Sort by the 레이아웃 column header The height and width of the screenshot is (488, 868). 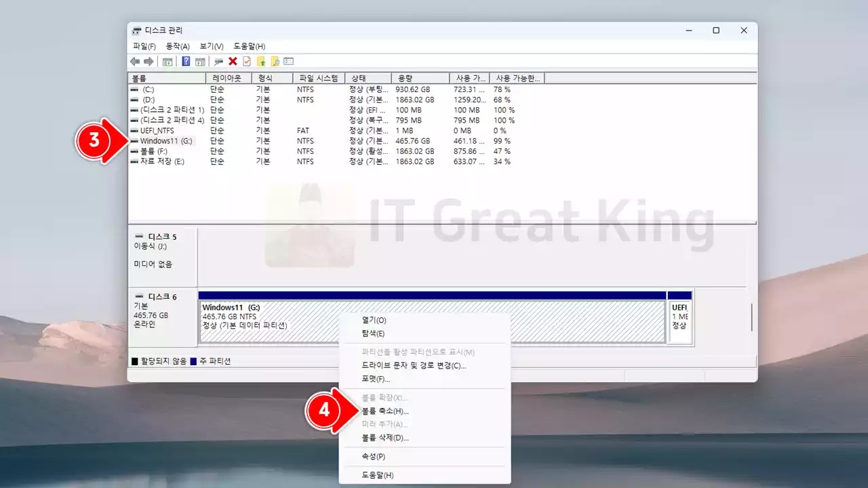tap(229, 78)
